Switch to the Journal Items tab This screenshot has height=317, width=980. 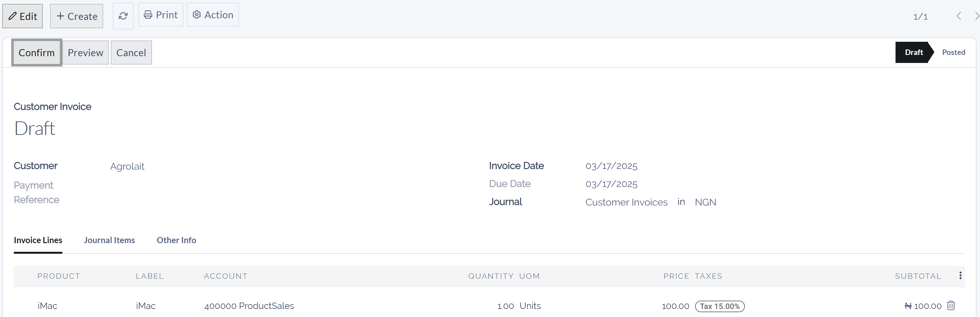(x=110, y=240)
